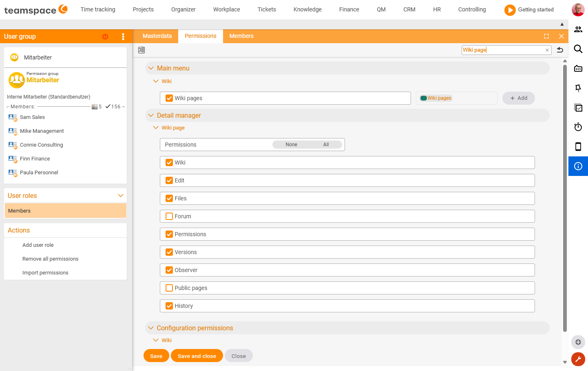Click Finn Finance user icon
The image size is (588, 371).
tap(13, 159)
